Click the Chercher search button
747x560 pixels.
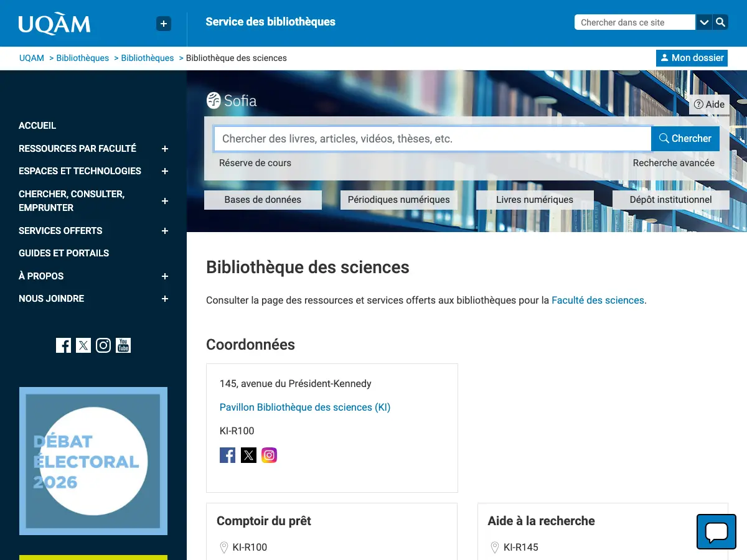click(685, 139)
